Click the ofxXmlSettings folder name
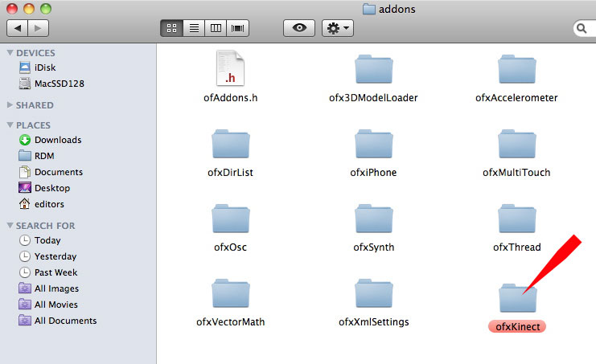This screenshot has height=364, width=596. (x=374, y=322)
